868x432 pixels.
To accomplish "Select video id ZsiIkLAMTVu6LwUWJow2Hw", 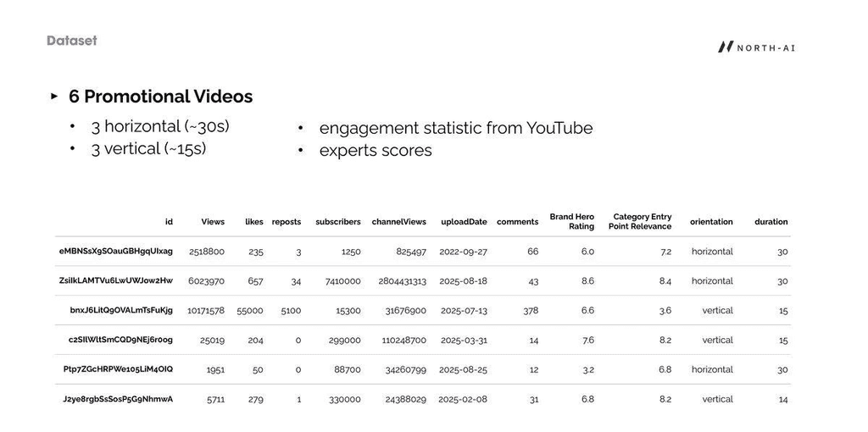I will tap(115, 281).
